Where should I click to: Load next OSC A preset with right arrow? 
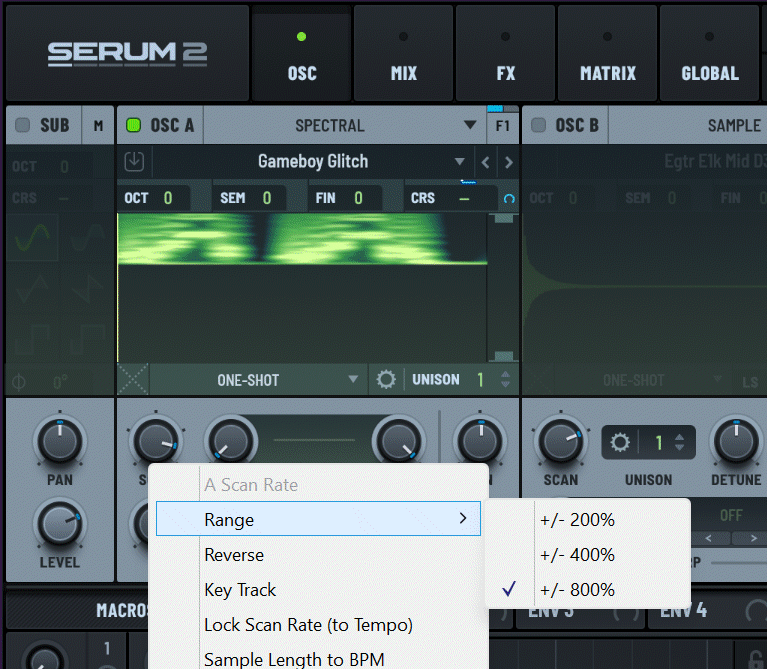tap(509, 162)
